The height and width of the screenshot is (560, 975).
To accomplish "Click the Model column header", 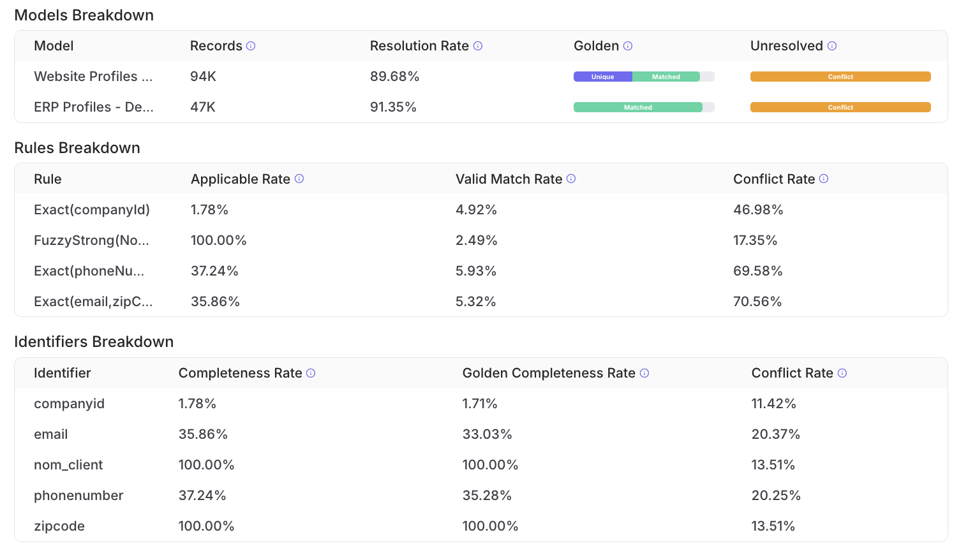I will tap(54, 46).
